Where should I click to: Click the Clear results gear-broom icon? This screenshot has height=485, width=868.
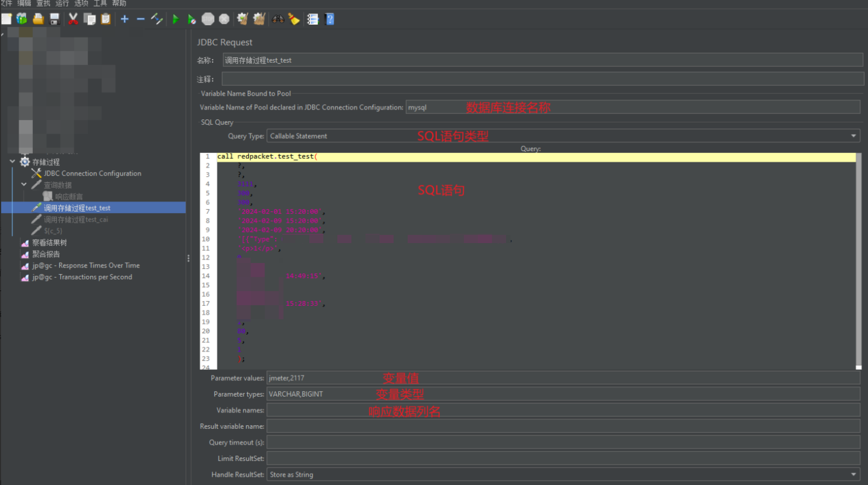242,19
